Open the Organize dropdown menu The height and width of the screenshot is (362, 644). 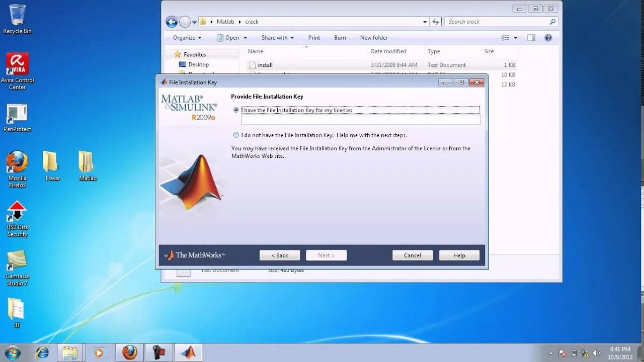187,38
